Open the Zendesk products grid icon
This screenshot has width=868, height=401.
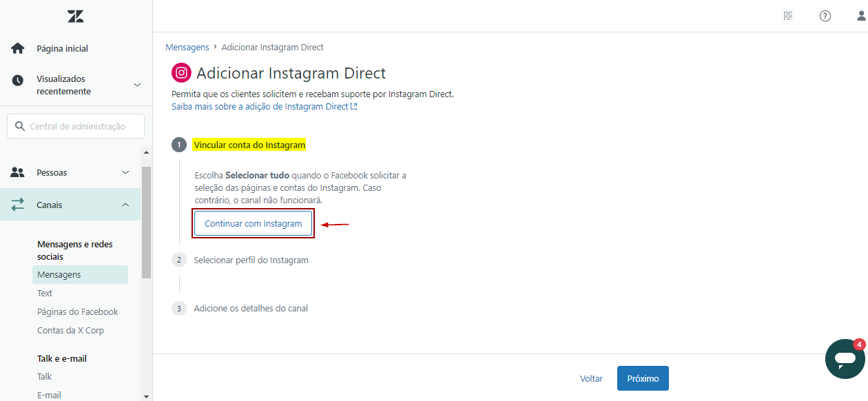788,16
